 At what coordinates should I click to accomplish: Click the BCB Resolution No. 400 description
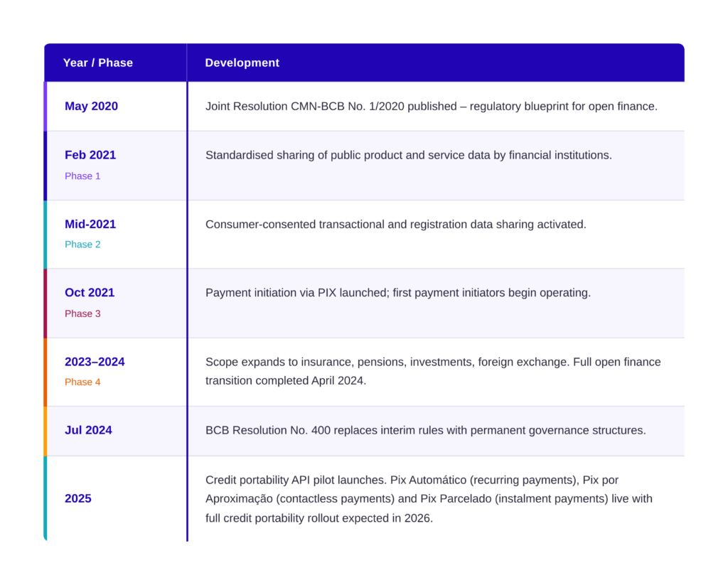pos(425,430)
